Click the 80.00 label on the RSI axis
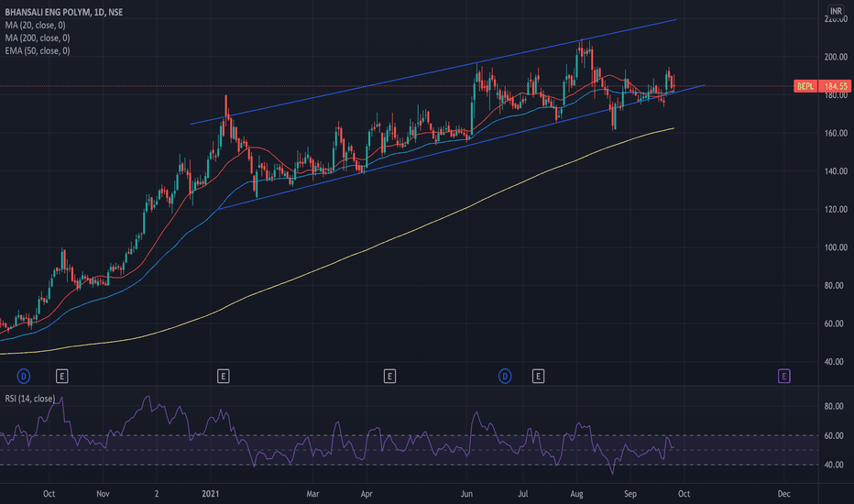The height and width of the screenshot is (504, 854). [833, 407]
